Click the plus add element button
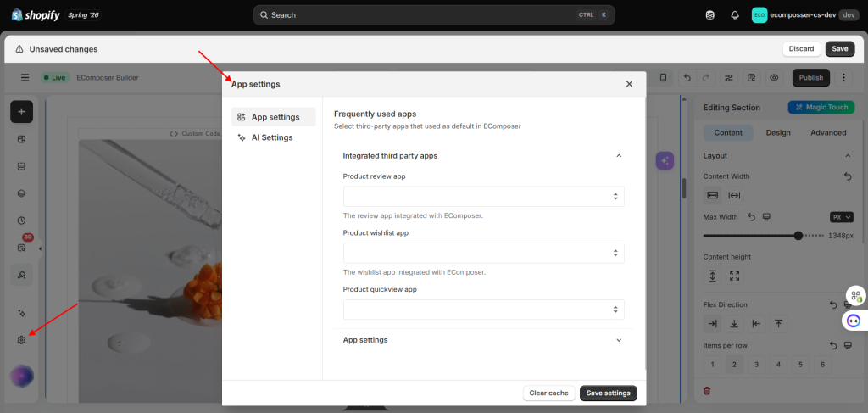This screenshot has height=413, width=868. pos(21,112)
